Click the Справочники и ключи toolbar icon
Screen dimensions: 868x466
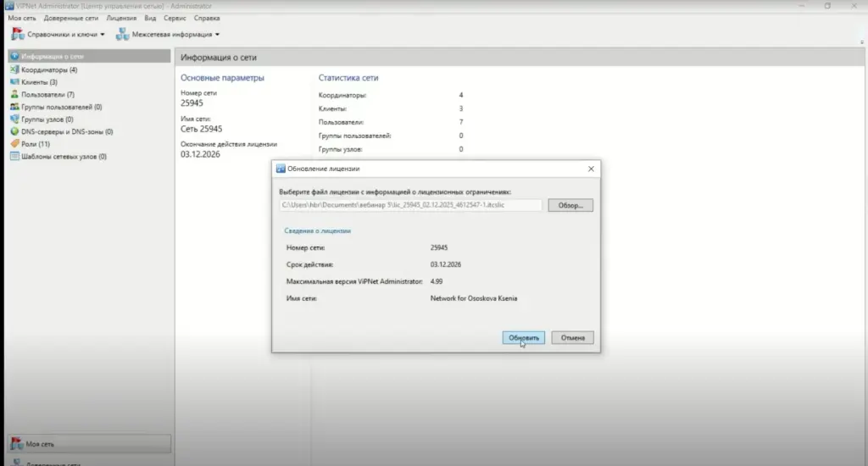pyautogui.click(x=18, y=34)
